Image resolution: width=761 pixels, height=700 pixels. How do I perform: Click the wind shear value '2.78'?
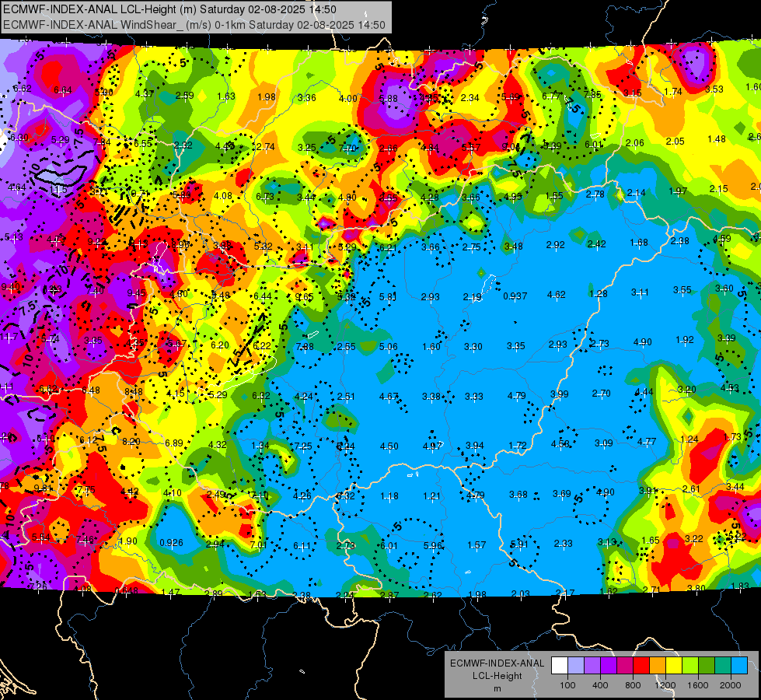[595, 194]
